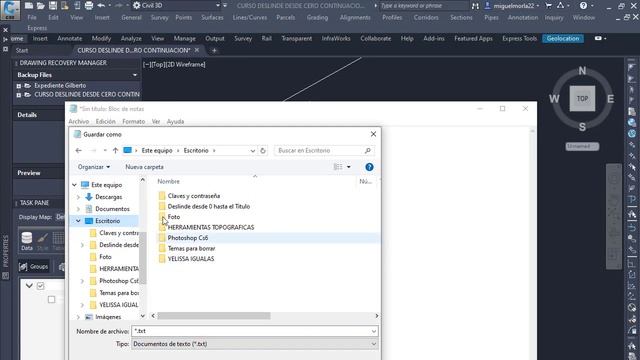Screen dimensions: 640x360
Task: Click the Nombre column header in file list
Action: tap(169, 181)
